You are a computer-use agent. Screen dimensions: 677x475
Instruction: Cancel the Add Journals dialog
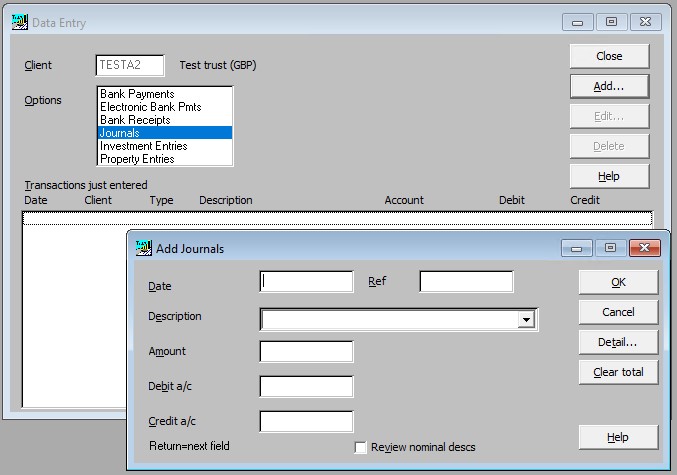pyautogui.click(x=618, y=312)
